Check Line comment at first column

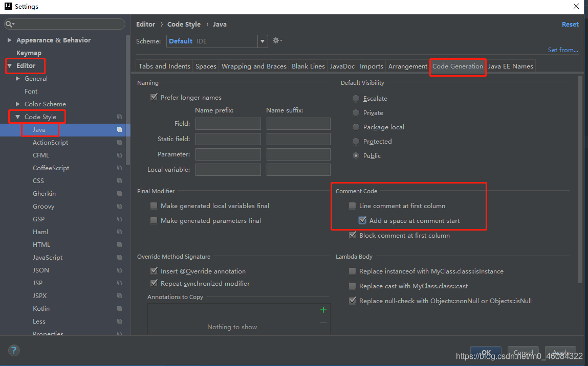352,205
